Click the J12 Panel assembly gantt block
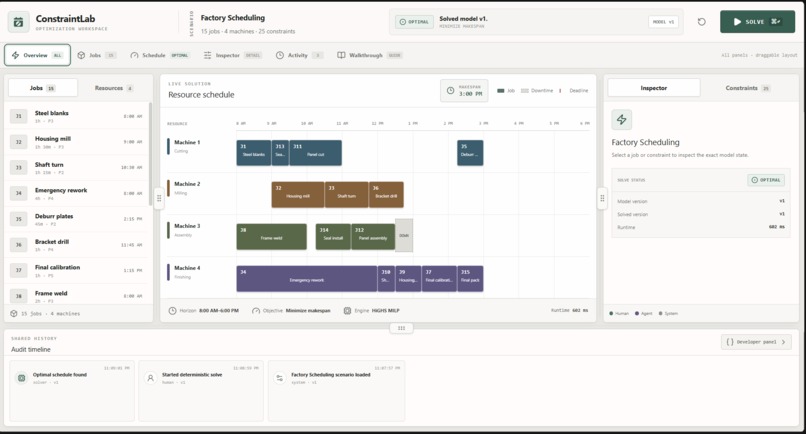Viewport: 806px width, 434px height. (373, 237)
